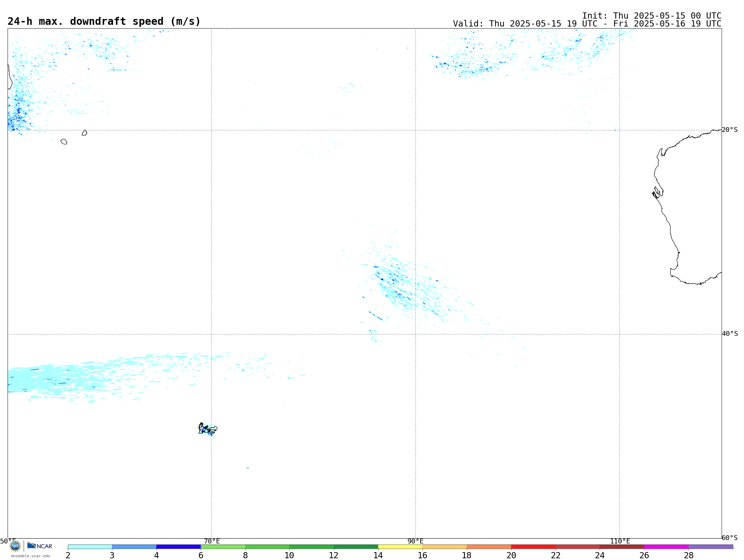Click the 60°S latitude label
This screenshot has height=560, width=744.
(730, 538)
